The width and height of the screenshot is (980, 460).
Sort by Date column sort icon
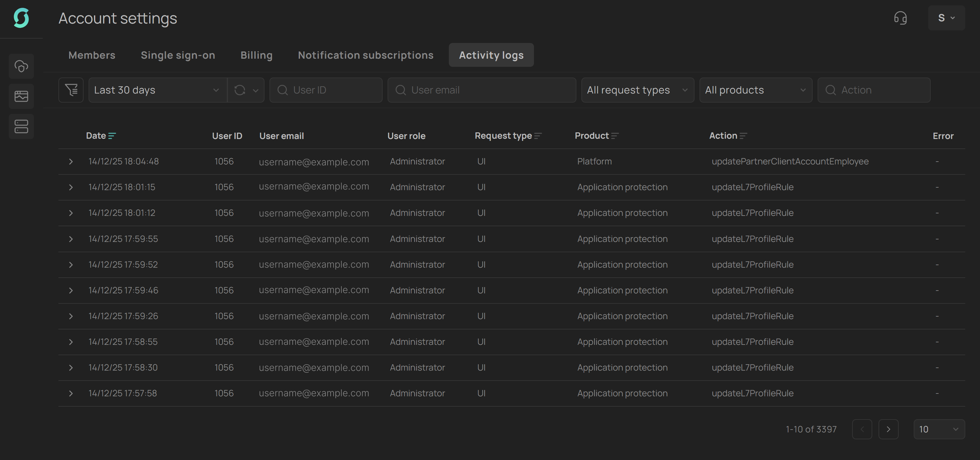(112, 136)
